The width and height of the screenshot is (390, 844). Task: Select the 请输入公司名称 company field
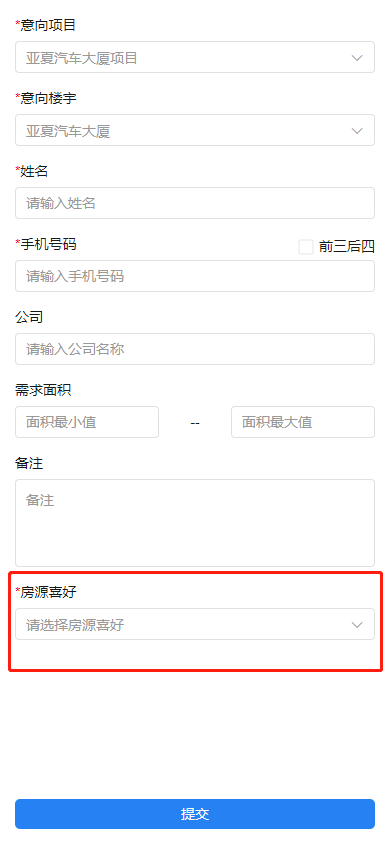click(x=195, y=349)
